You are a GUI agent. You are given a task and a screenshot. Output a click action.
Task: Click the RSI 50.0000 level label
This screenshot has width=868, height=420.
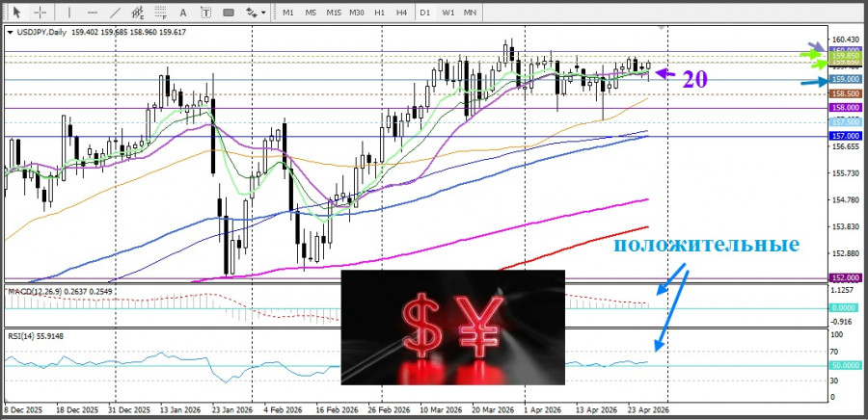tap(845, 365)
